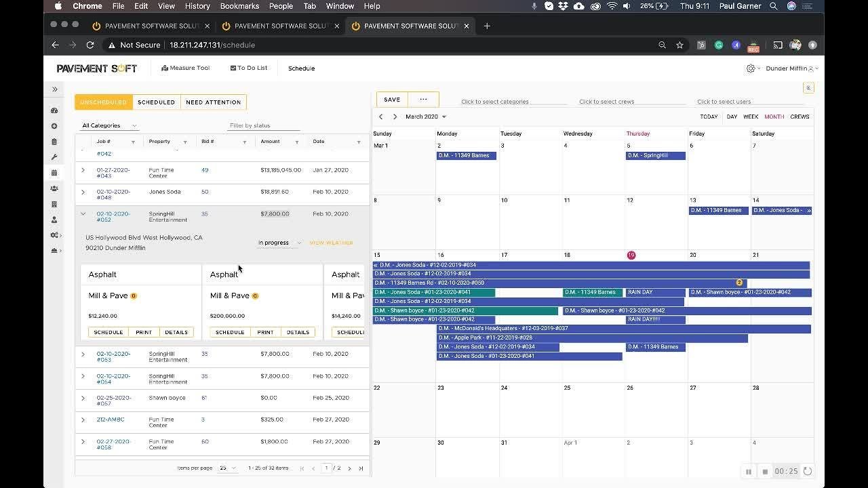The height and width of the screenshot is (488, 868).
Task: Click the Today button on calendar
Action: (709, 117)
